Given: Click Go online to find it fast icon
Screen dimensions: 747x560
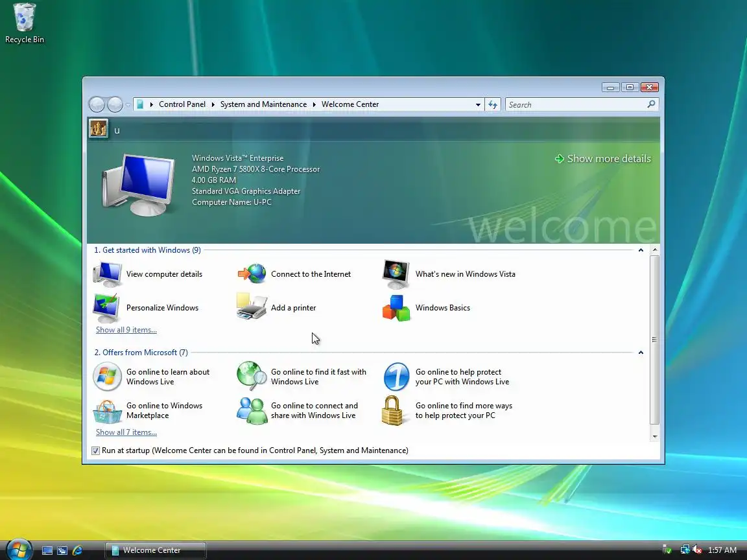Looking at the screenshot, I should coord(252,376).
